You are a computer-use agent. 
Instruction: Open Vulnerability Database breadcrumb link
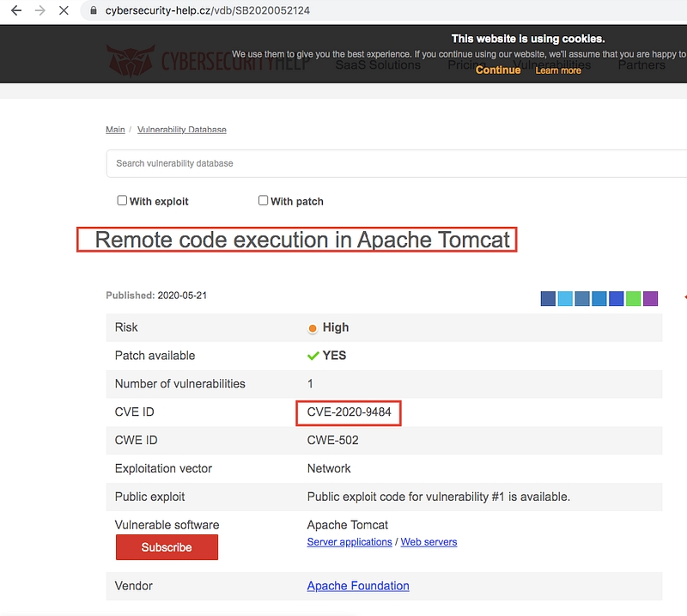182,130
